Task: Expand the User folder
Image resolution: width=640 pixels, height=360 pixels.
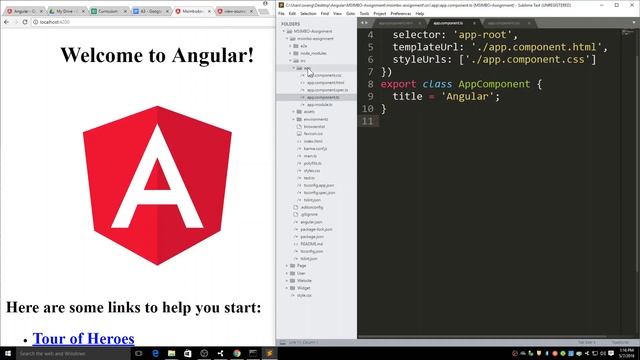Action: (x=287, y=273)
